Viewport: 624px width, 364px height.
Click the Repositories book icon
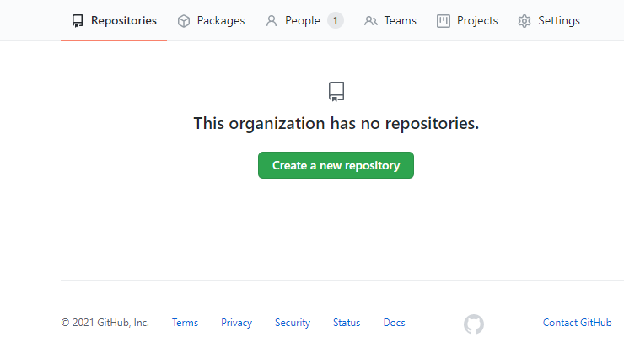tap(78, 21)
